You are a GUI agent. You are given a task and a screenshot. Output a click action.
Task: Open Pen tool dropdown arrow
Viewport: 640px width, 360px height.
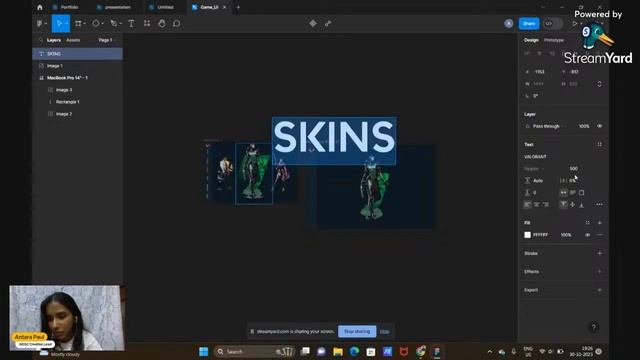(x=121, y=24)
